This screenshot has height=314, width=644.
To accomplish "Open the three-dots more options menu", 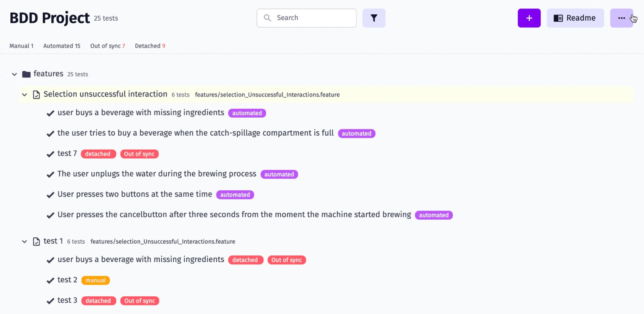I will click(621, 18).
